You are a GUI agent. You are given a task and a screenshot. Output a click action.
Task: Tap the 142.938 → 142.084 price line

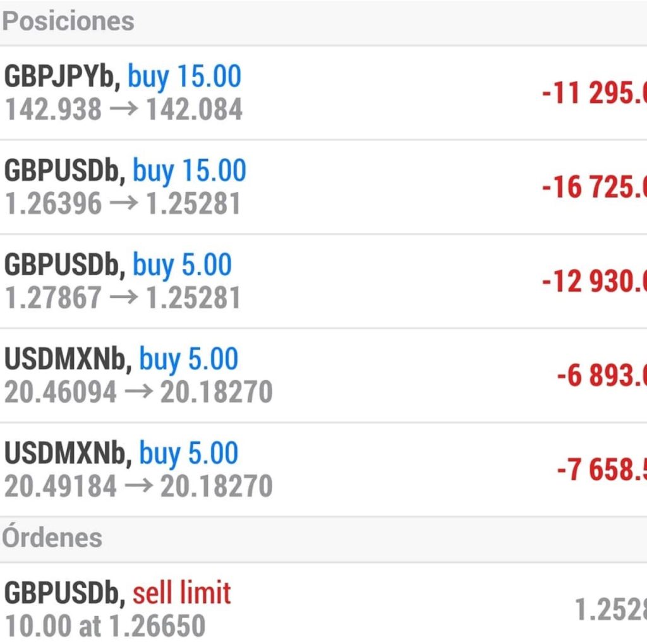[x=124, y=109]
